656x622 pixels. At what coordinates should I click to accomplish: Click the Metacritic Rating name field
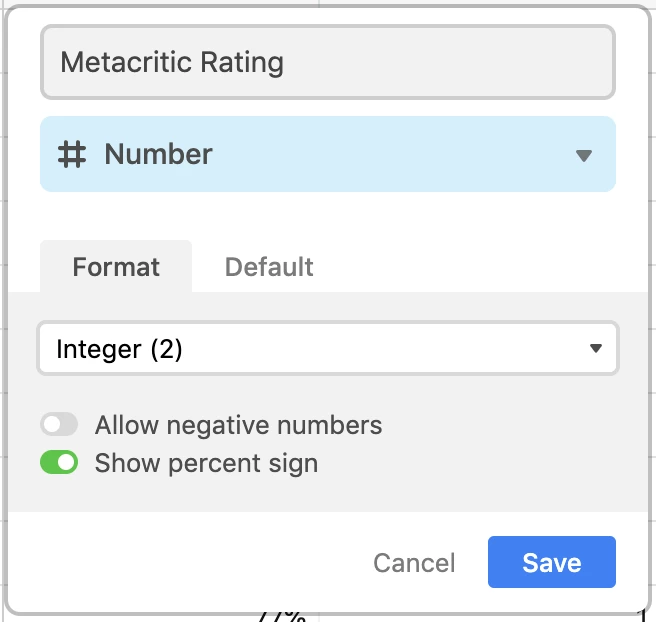328,62
